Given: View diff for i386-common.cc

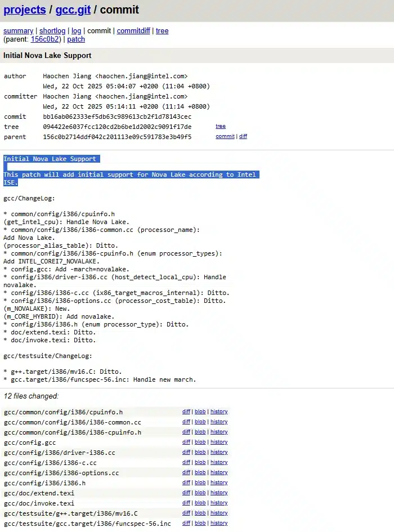Looking at the screenshot, I should tap(186, 422).
